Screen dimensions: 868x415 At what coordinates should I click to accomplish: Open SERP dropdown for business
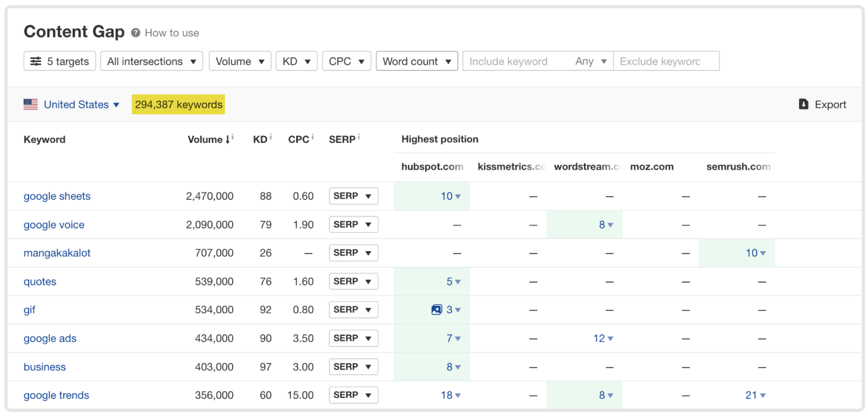354,367
